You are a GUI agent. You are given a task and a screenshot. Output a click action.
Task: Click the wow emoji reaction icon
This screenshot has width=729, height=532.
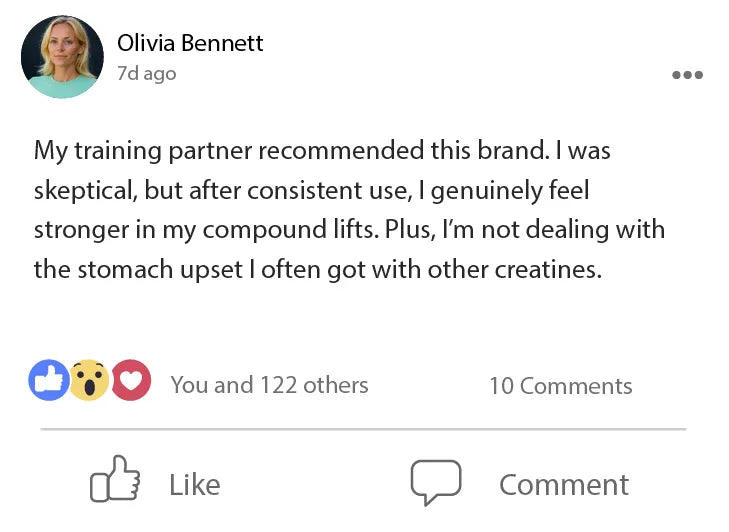(x=89, y=381)
